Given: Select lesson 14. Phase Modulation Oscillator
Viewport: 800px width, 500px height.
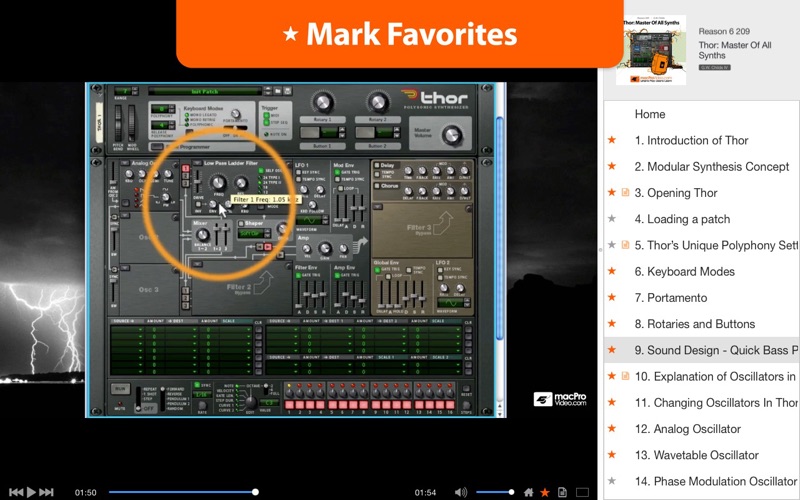Looking at the screenshot, I should click(716, 481).
